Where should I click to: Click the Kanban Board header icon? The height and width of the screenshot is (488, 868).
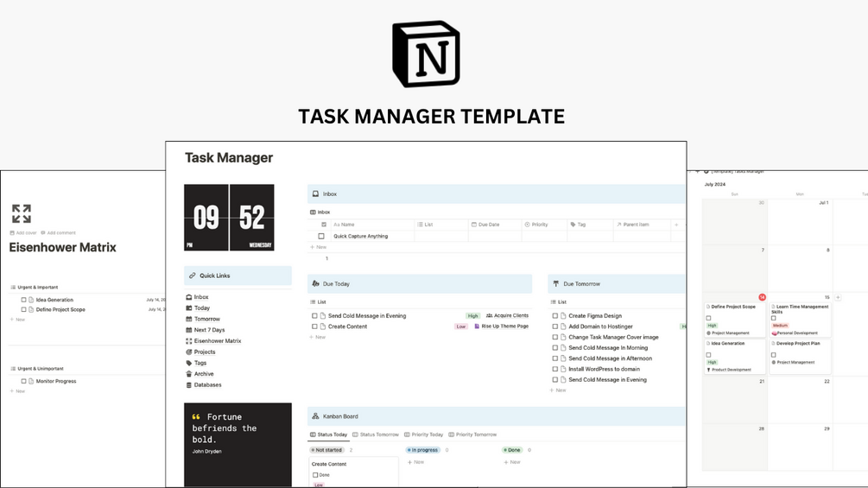315,416
